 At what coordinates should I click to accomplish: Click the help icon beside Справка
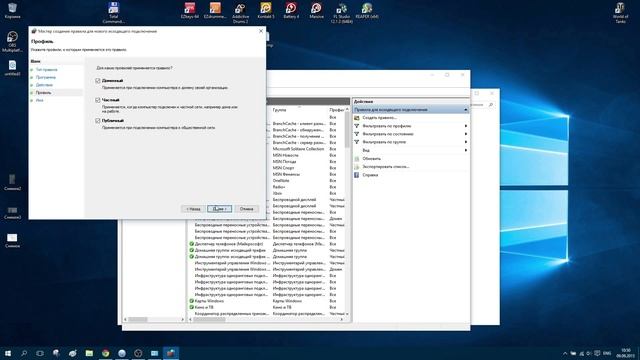(357, 175)
